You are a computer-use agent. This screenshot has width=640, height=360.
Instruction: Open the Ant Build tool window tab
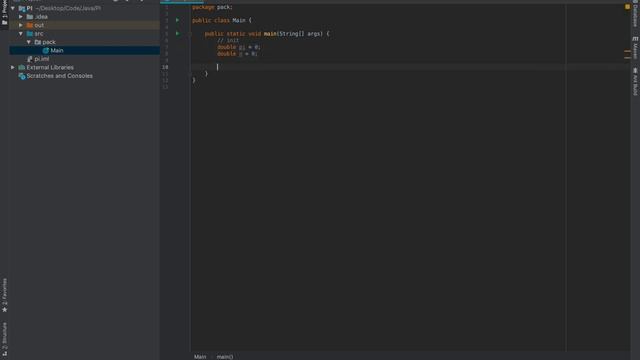pyautogui.click(x=635, y=82)
